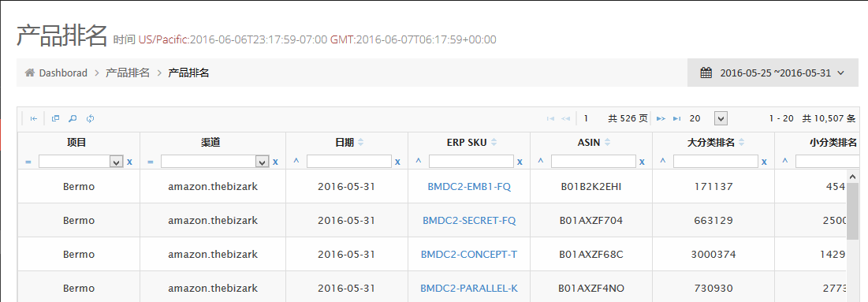This screenshot has width=868, height=302.
Task: Go to the first page with pager icon
Action: click(550, 118)
